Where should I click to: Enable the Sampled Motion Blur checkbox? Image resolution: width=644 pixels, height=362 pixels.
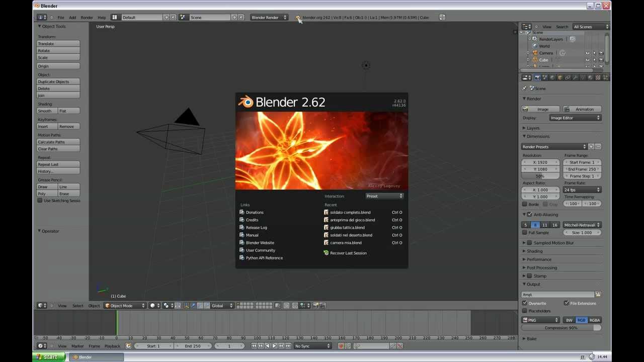click(x=529, y=242)
